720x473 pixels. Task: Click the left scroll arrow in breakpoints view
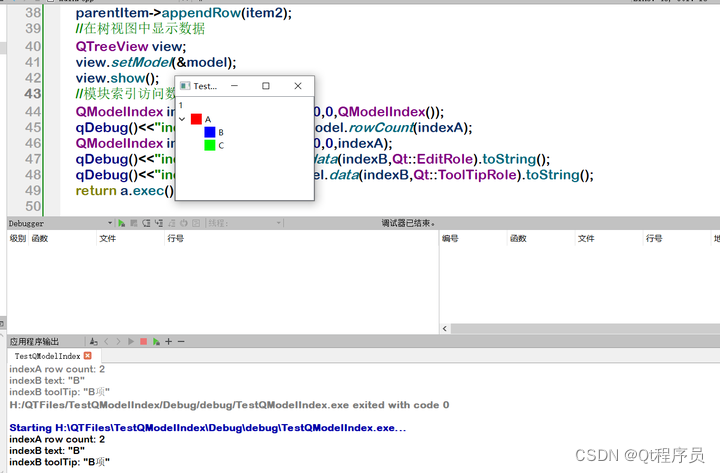click(444, 329)
